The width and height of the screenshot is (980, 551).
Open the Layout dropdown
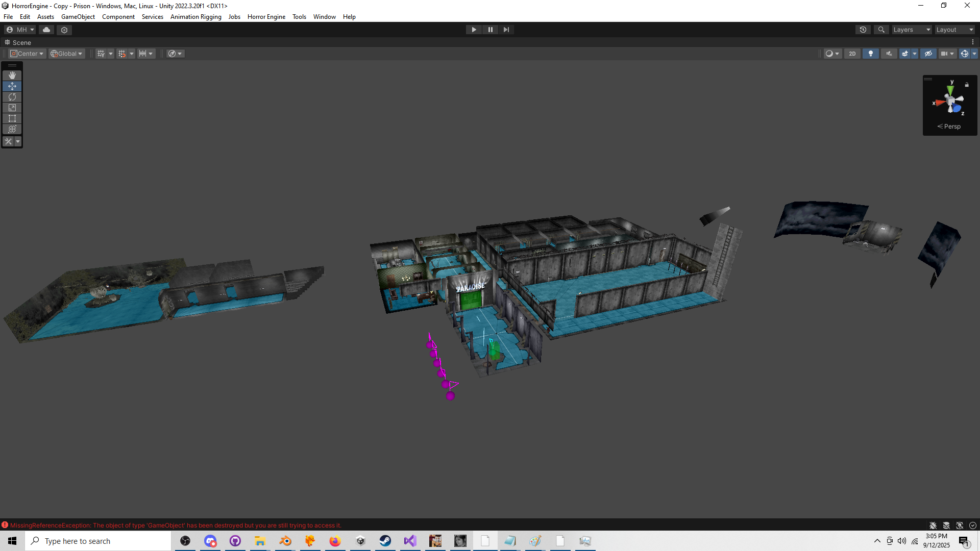tap(954, 30)
